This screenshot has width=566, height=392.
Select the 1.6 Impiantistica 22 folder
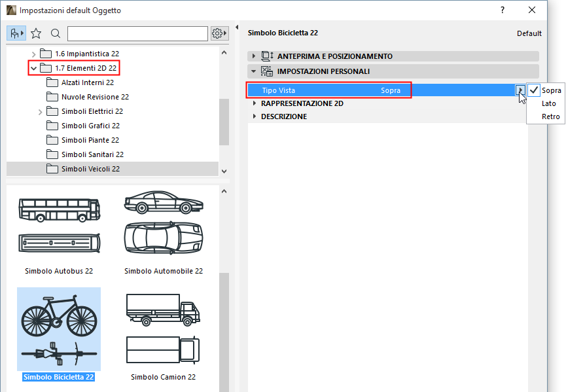87,54
